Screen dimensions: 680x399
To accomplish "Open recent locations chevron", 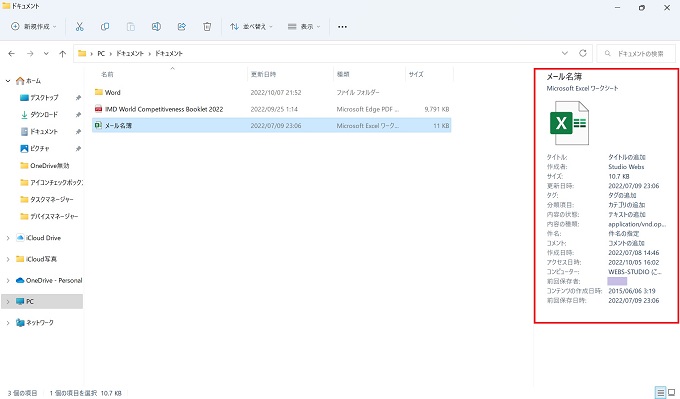I will click(x=46, y=53).
